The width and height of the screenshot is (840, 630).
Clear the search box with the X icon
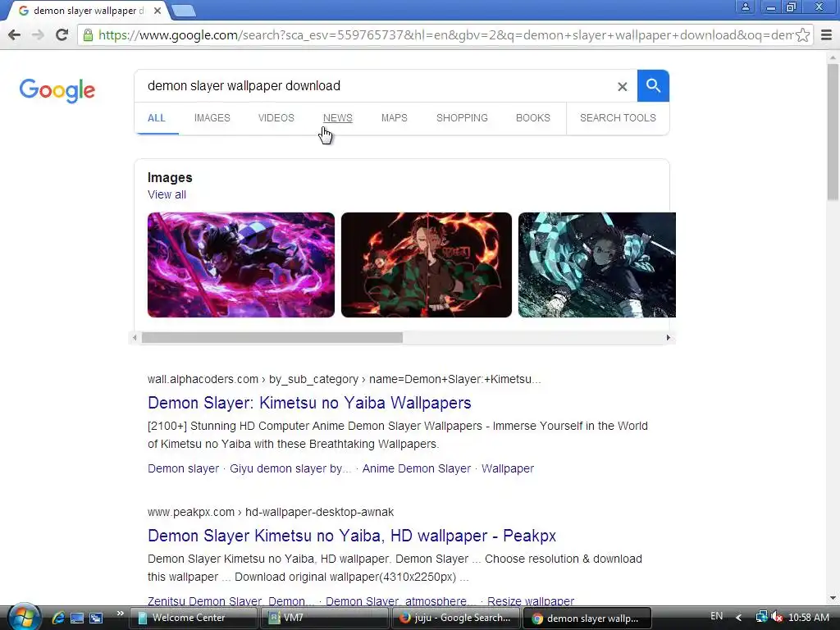(622, 86)
